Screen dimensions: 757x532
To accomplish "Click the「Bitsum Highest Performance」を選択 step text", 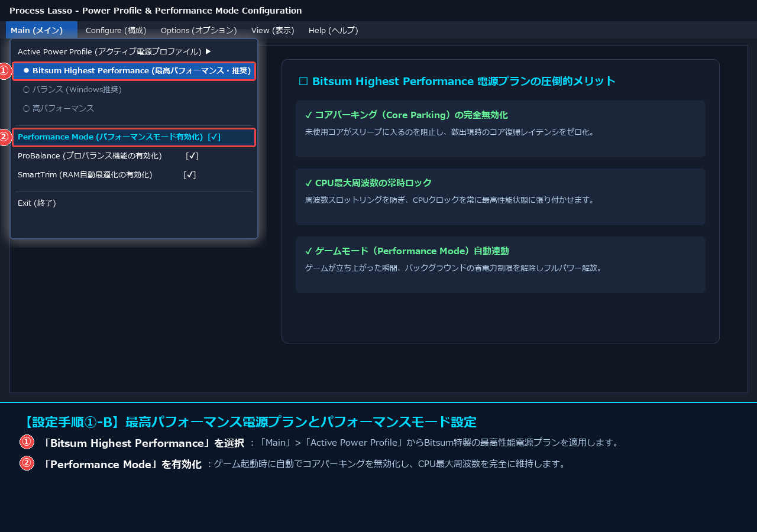I will pyautogui.click(x=142, y=443).
